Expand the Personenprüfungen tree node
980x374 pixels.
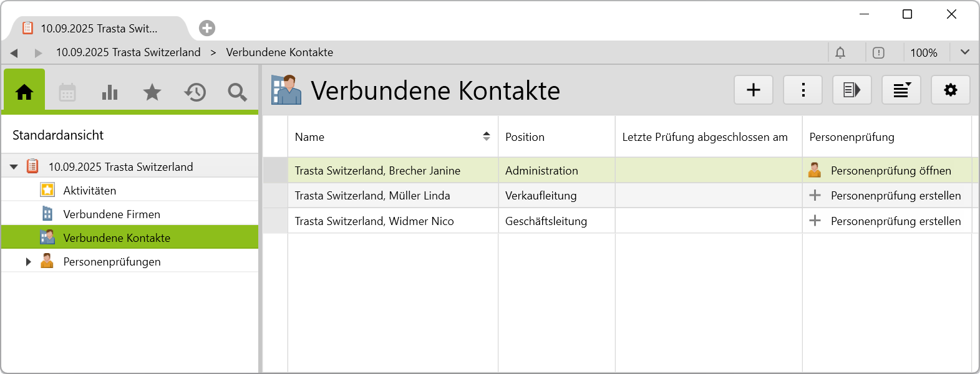coord(28,262)
